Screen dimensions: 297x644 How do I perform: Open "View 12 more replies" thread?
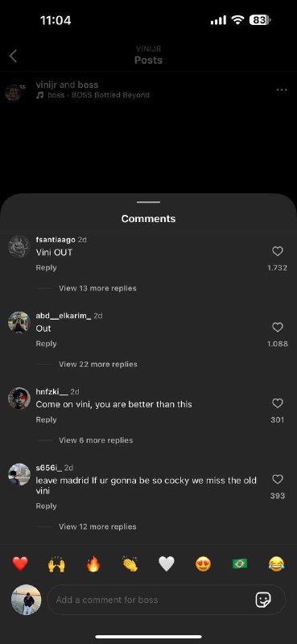[x=97, y=526]
